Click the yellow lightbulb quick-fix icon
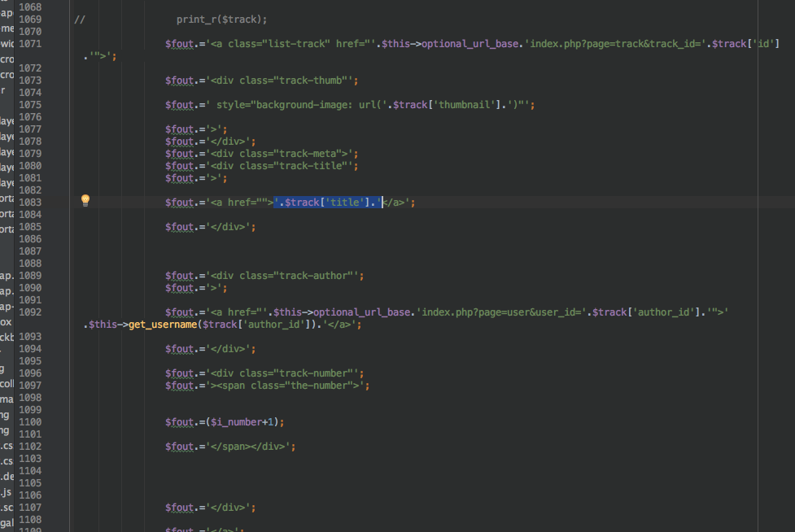 pyautogui.click(x=85, y=200)
